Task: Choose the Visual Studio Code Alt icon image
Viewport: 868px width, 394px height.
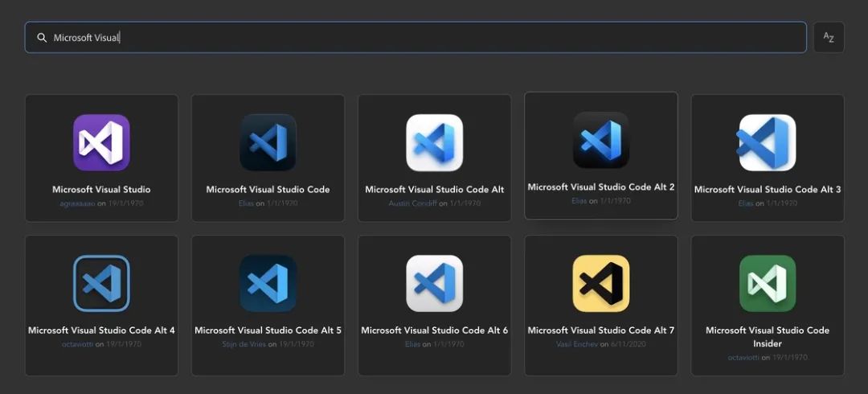Action: [434, 142]
